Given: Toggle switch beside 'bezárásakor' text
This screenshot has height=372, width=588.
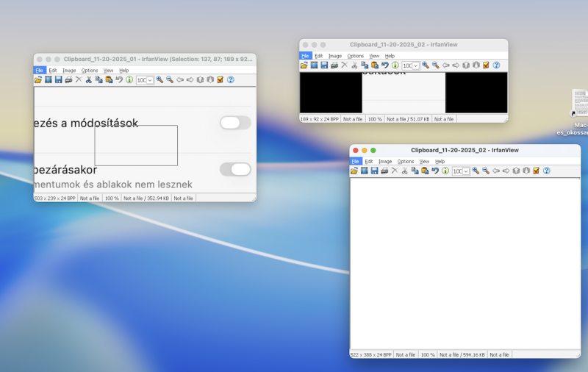Looking at the screenshot, I should click(235, 169).
